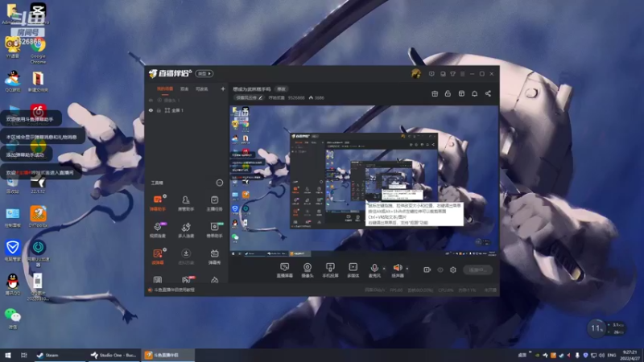Open the 主播任务 tool
Screen dimensions: 644x362
pos(214,204)
